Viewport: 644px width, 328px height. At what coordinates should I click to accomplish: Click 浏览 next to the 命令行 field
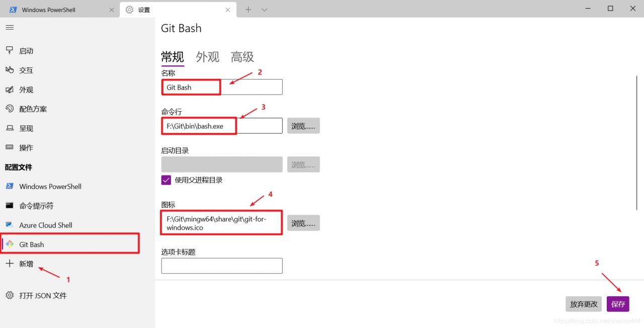tap(303, 126)
